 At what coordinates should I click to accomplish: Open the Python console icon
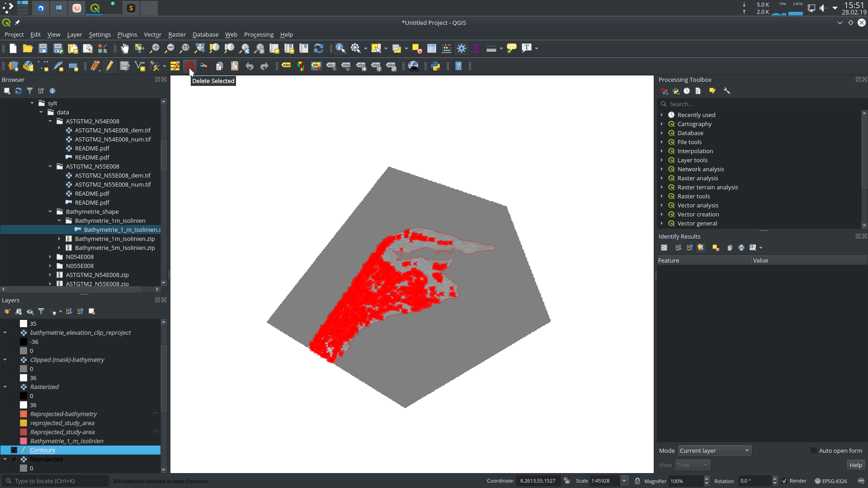435,66
